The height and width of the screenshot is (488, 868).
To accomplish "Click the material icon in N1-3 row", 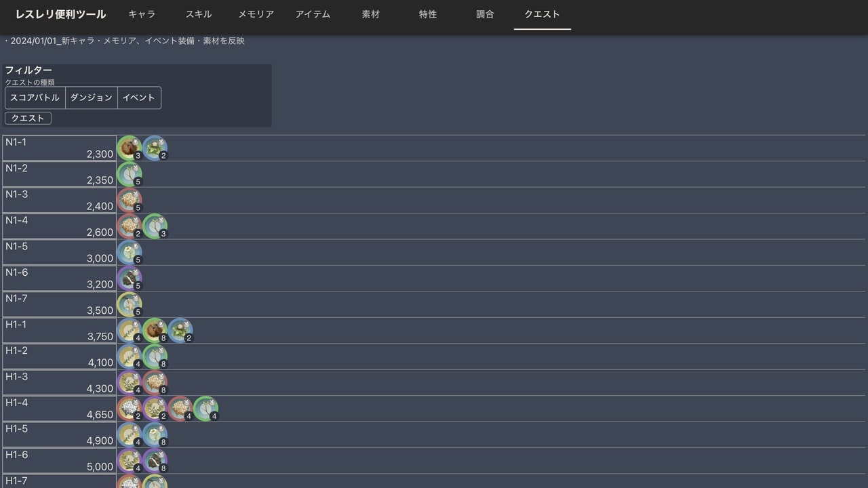I will [129, 200].
